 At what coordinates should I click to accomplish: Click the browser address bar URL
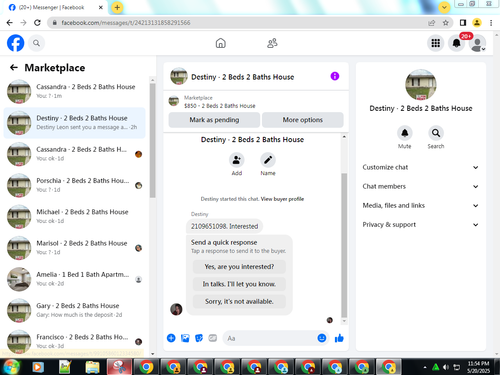tap(126, 23)
